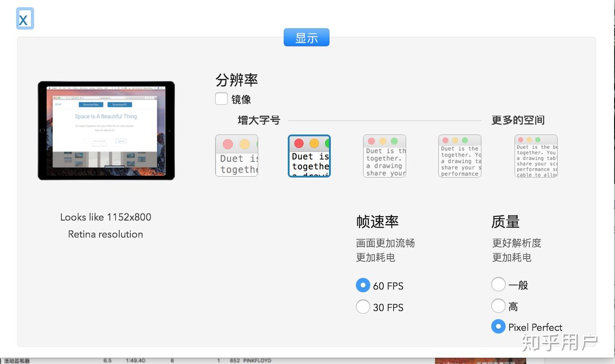This screenshot has height=364, width=615.
Task: Click the Looks like 1152x800 text
Action: [x=105, y=217]
